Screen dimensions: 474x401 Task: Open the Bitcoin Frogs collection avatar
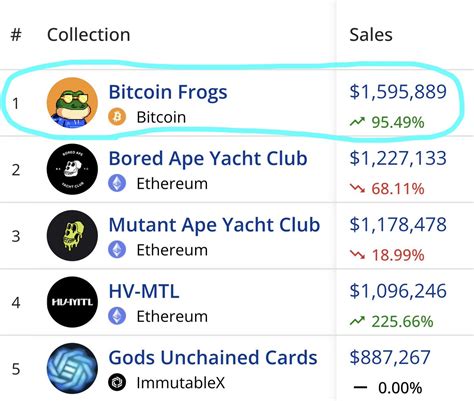(x=72, y=103)
